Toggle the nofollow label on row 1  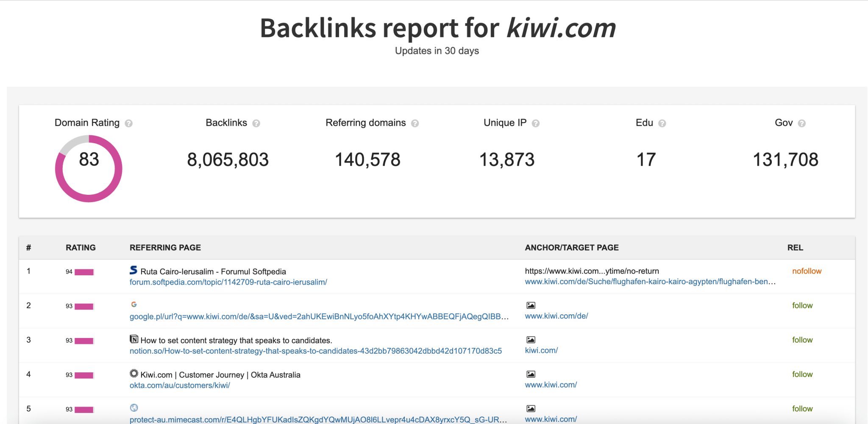807,271
